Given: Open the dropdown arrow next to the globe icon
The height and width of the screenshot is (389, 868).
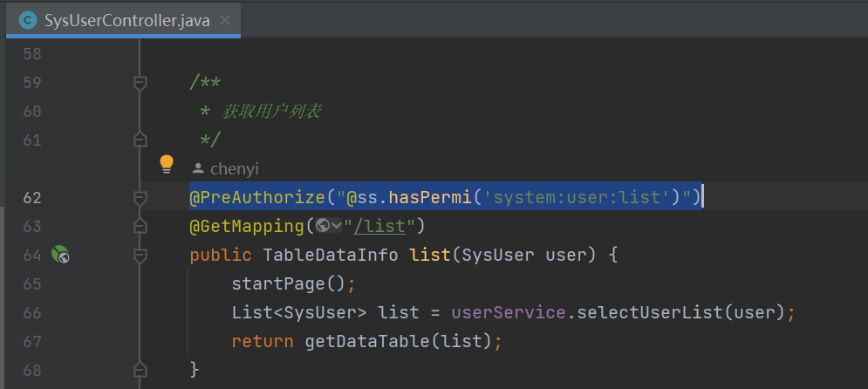Looking at the screenshot, I should click(x=336, y=227).
